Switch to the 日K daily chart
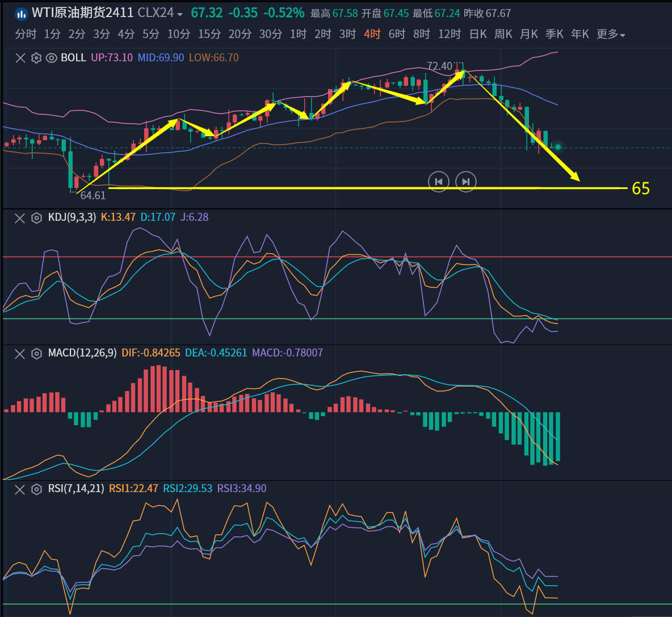This screenshot has height=617, width=672. click(x=478, y=35)
